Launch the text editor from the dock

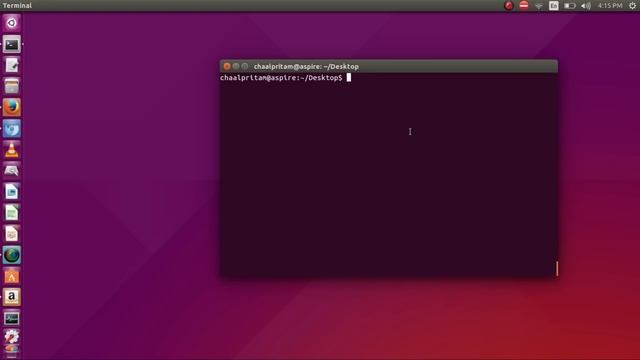pos(11,65)
